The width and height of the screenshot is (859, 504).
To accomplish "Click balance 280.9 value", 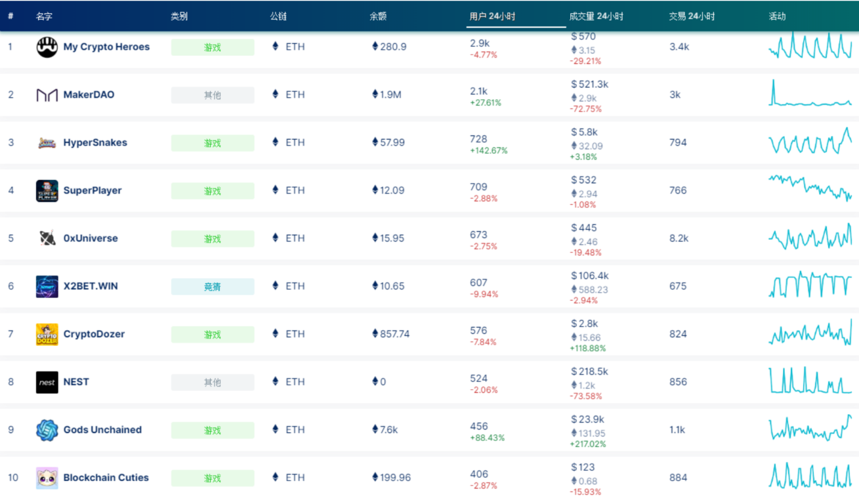I will point(390,47).
